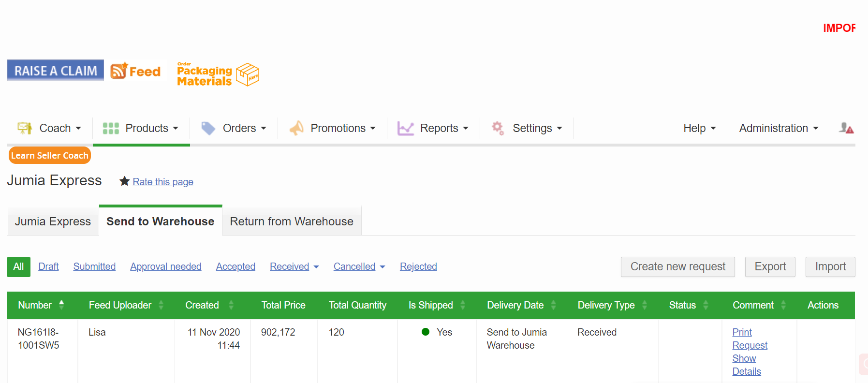Image resolution: width=868 pixels, height=383 pixels.
Task: Select the Jumia Express tab
Action: point(53,221)
